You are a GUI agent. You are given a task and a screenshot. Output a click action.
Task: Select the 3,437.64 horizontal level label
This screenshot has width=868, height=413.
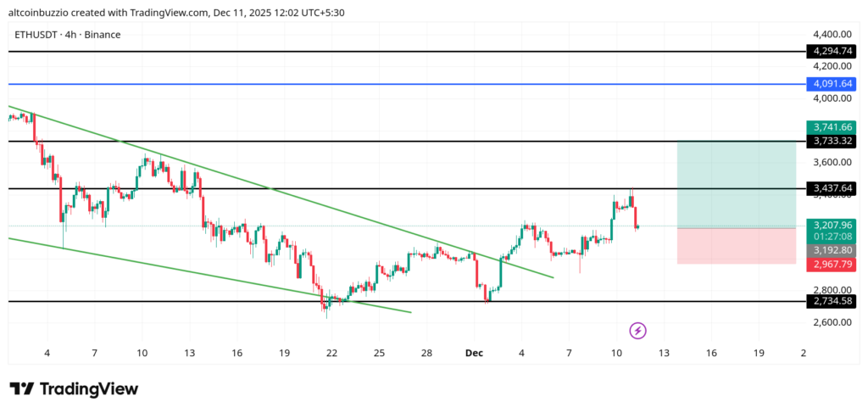pyautogui.click(x=831, y=187)
